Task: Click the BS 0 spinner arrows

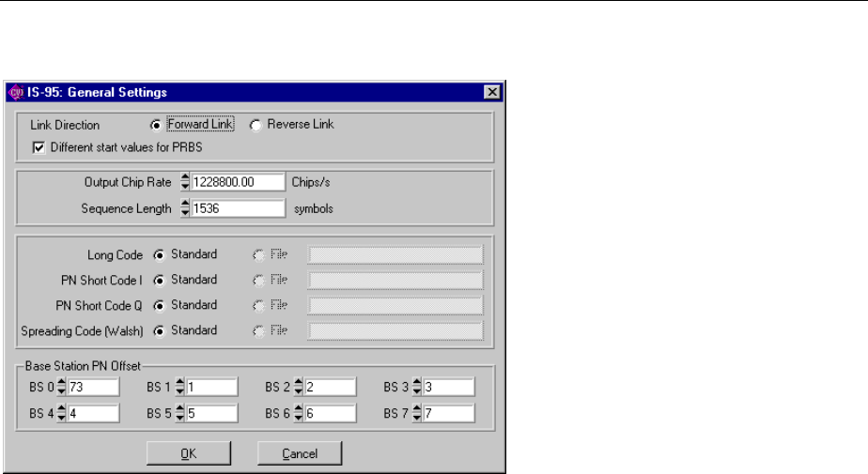Action: [x=61, y=387]
